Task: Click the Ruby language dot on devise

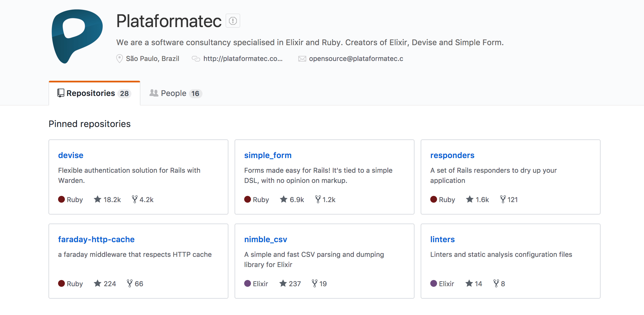Action: (x=61, y=199)
